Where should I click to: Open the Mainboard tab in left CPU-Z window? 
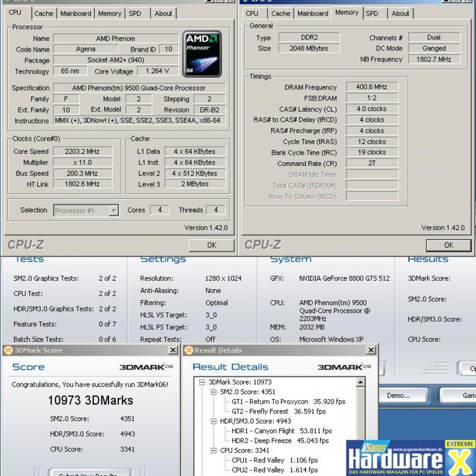[x=76, y=13]
